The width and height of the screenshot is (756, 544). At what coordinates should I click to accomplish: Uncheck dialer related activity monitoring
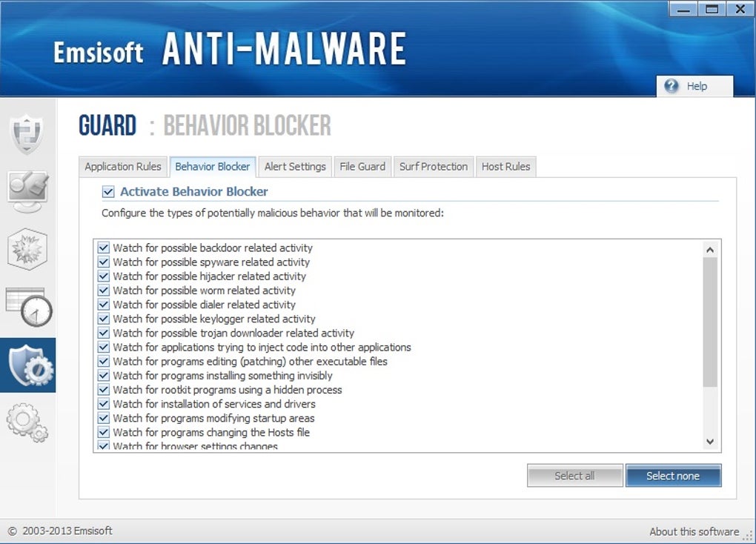(104, 305)
